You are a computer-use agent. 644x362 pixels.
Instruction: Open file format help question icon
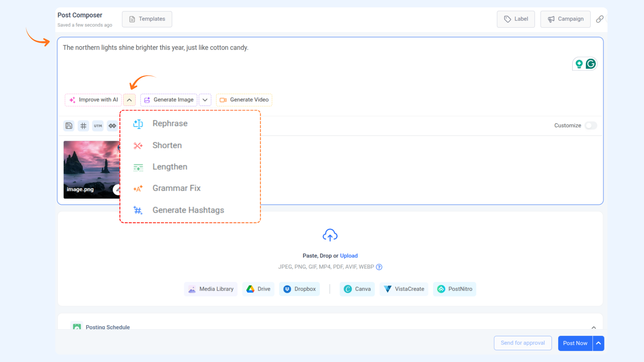pyautogui.click(x=379, y=267)
